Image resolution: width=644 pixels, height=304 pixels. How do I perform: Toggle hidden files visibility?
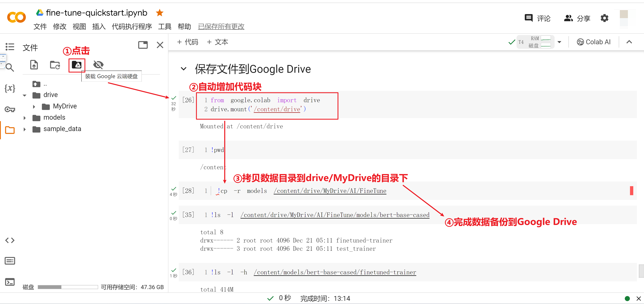(x=98, y=65)
